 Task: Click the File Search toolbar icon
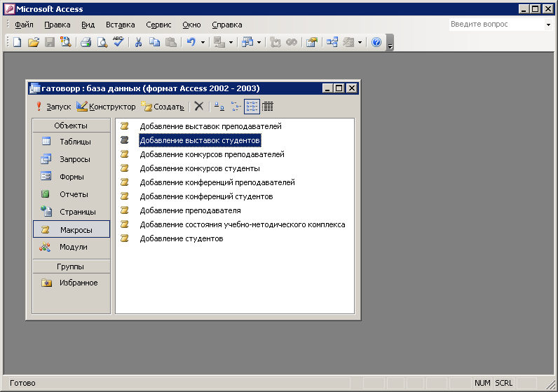pos(66,42)
